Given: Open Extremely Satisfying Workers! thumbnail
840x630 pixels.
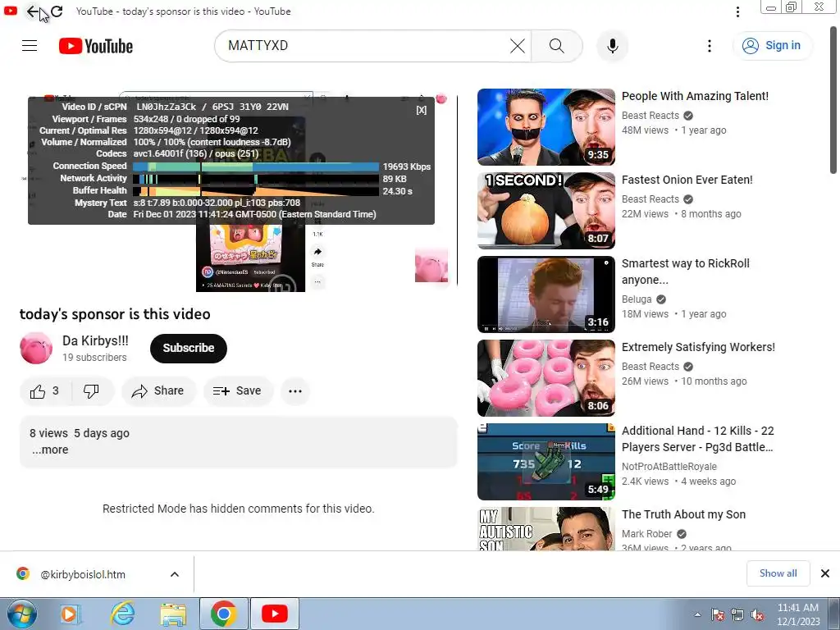Looking at the screenshot, I should coord(546,377).
